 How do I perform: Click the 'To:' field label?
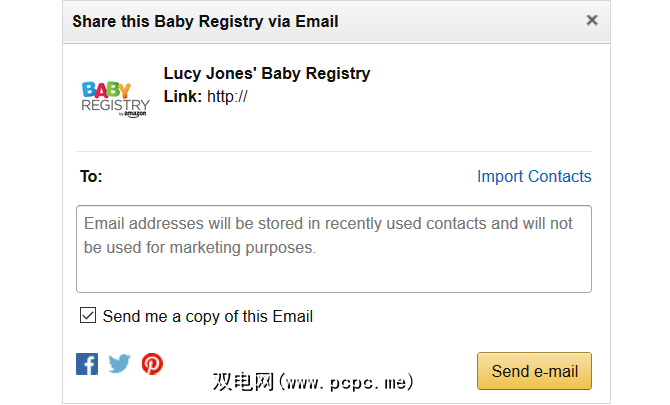pos(91,177)
